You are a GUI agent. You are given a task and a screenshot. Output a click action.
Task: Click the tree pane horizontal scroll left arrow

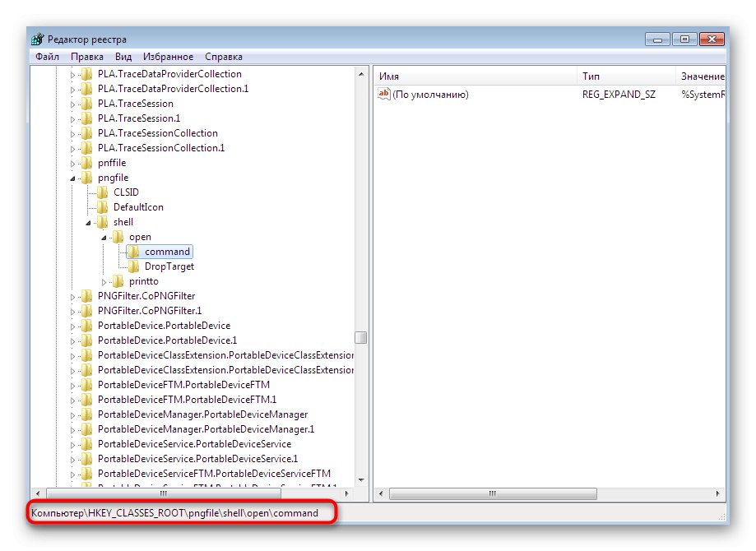pos(38,493)
